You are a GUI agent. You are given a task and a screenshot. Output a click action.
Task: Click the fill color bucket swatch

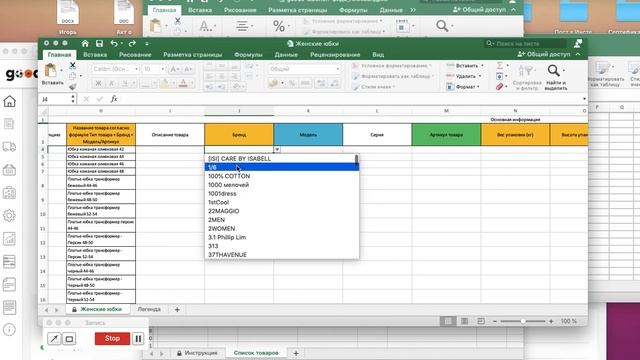(x=164, y=84)
